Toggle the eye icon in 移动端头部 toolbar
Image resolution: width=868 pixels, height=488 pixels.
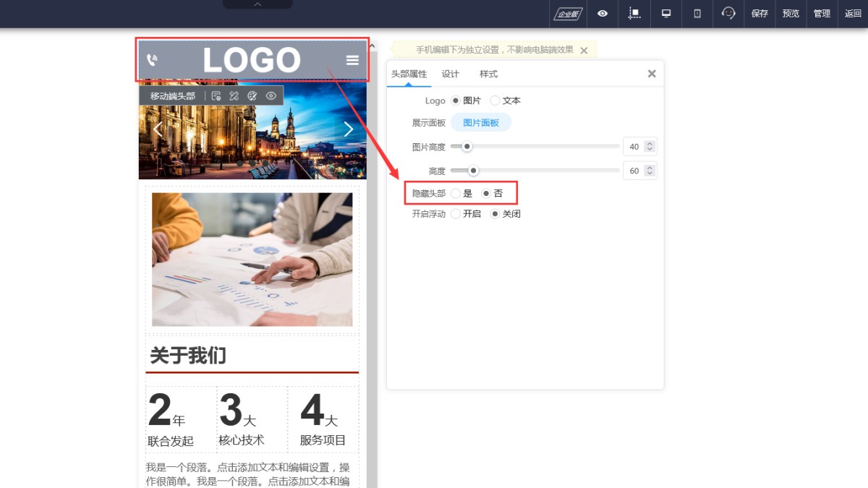(x=271, y=96)
